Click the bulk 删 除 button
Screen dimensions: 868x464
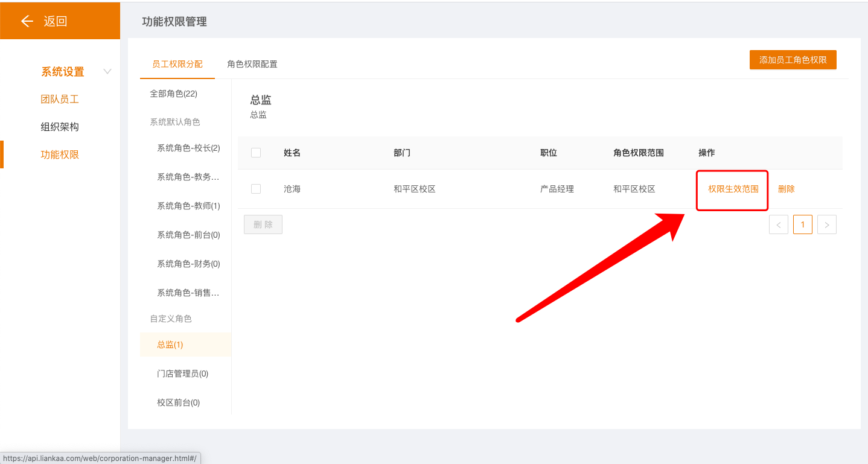tap(263, 224)
